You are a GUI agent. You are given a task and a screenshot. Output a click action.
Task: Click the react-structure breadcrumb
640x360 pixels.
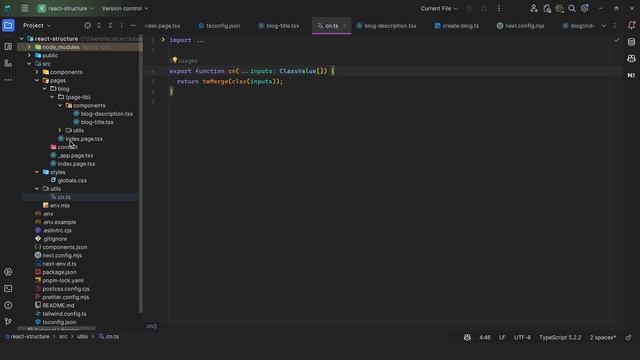click(29, 337)
